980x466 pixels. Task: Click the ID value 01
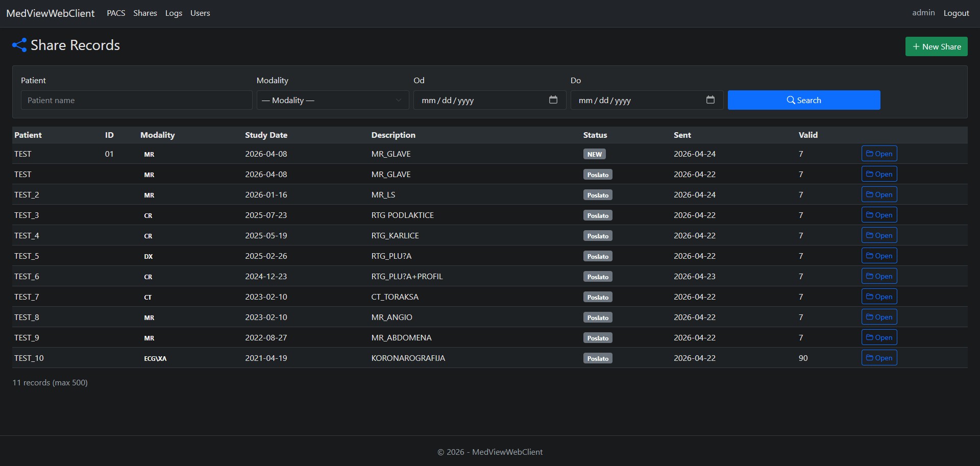(109, 154)
